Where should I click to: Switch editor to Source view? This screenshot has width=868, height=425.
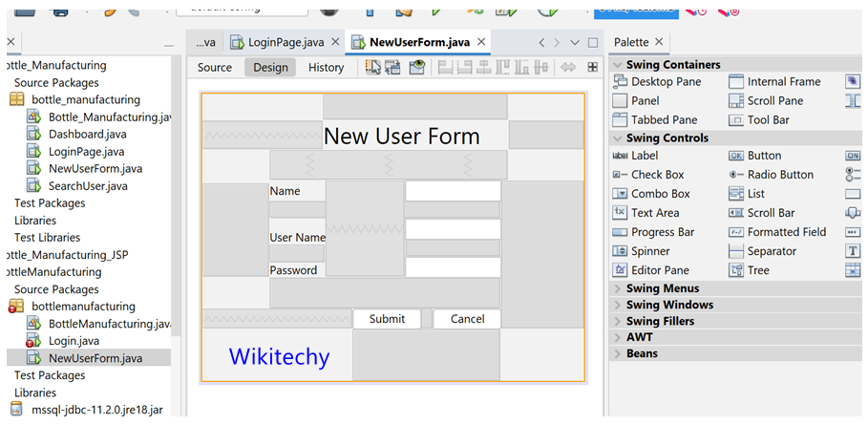pos(215,68)
